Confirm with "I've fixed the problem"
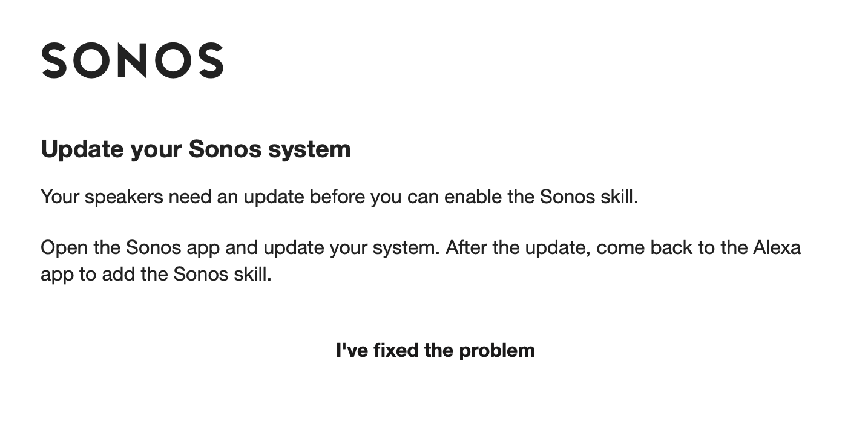This screenshot has height=433, width=868. pyautogui.click(x=435, y=350)
